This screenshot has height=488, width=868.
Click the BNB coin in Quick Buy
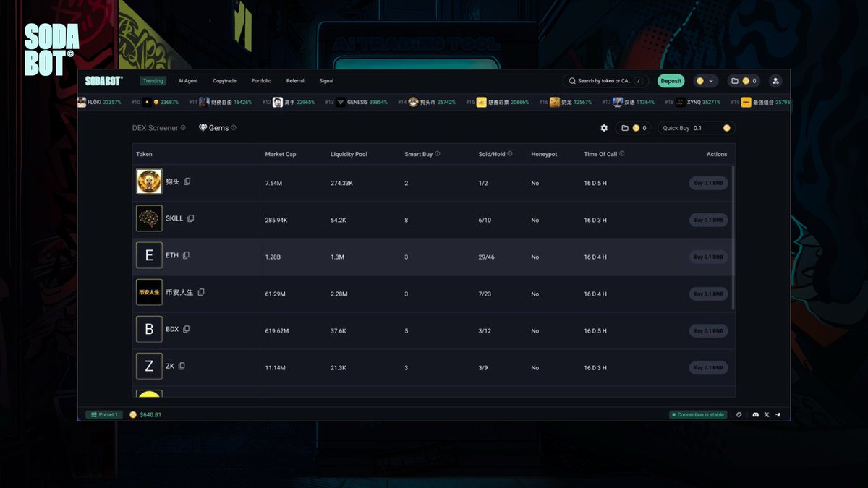(726, 128)
